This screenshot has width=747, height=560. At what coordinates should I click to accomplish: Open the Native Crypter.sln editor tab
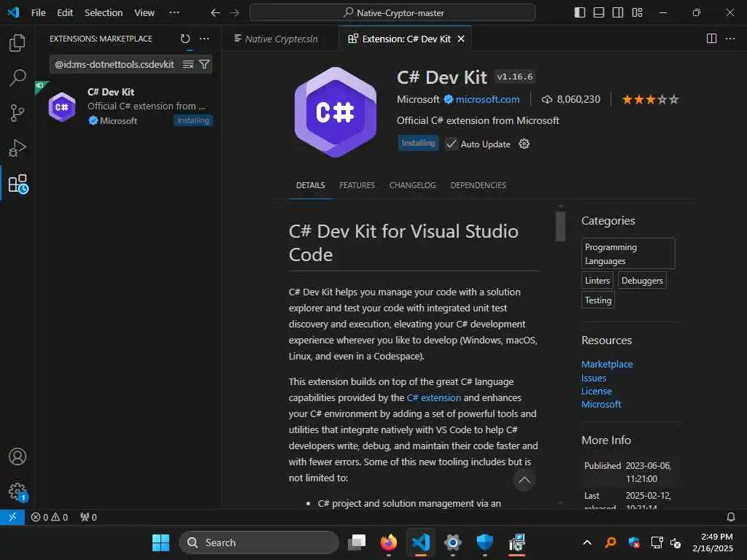click(x=280, y=39)
